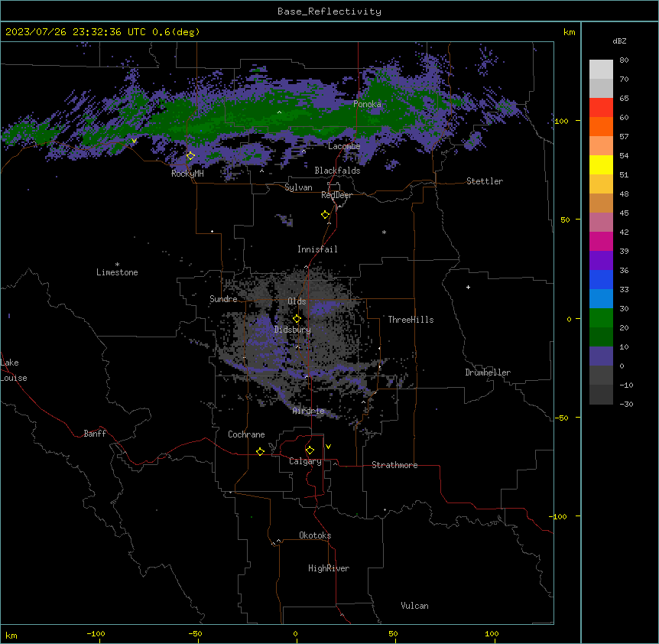Click the Blackfalds city label

337,171
